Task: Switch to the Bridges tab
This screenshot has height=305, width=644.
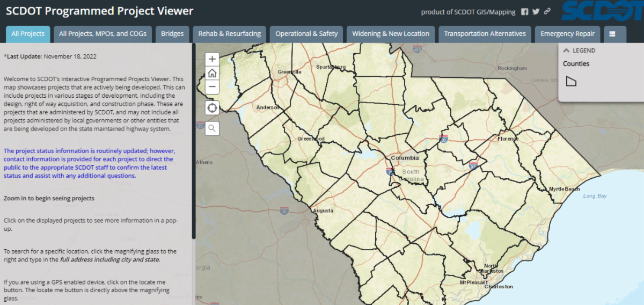Action: click(x=172, y=34)
